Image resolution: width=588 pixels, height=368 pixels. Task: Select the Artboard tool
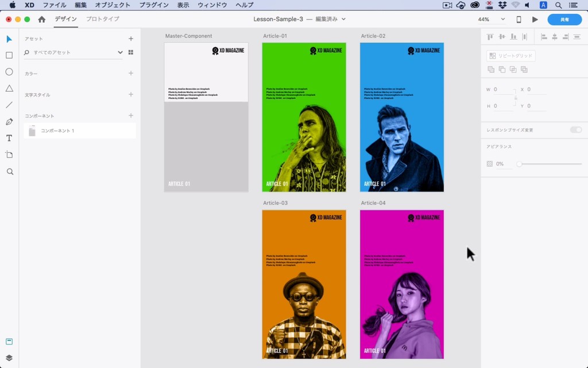(9, 155)
